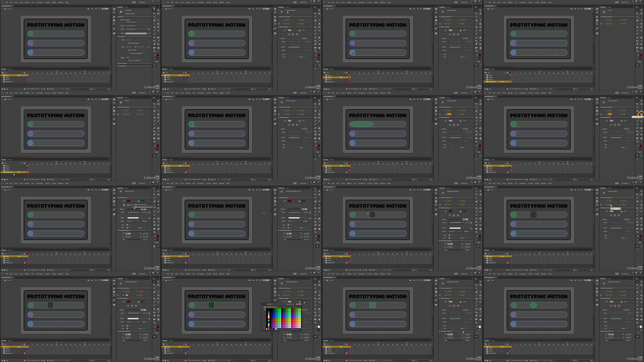
Task: Click New Layer icon in Document properties frame timeline
Action: 2,89
